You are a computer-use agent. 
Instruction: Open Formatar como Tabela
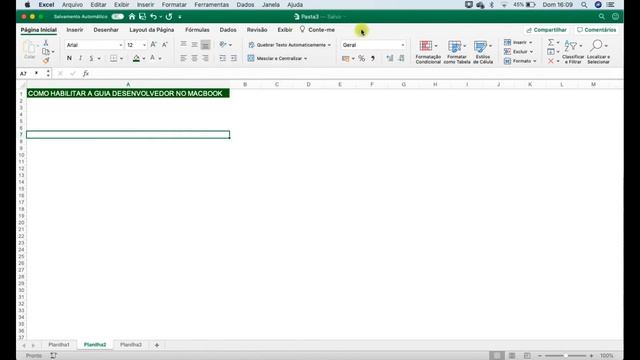click(x=457, y=52)
